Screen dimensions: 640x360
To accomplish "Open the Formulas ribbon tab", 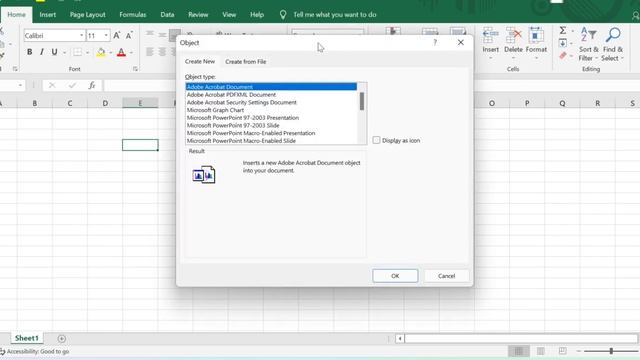I will (133, 15).
